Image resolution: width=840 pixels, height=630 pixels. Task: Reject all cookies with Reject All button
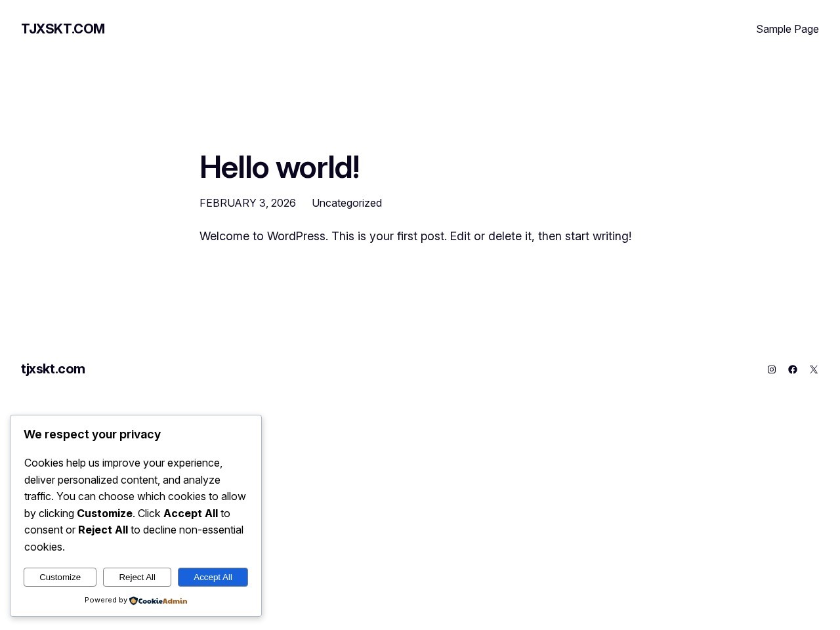[137, 577]
